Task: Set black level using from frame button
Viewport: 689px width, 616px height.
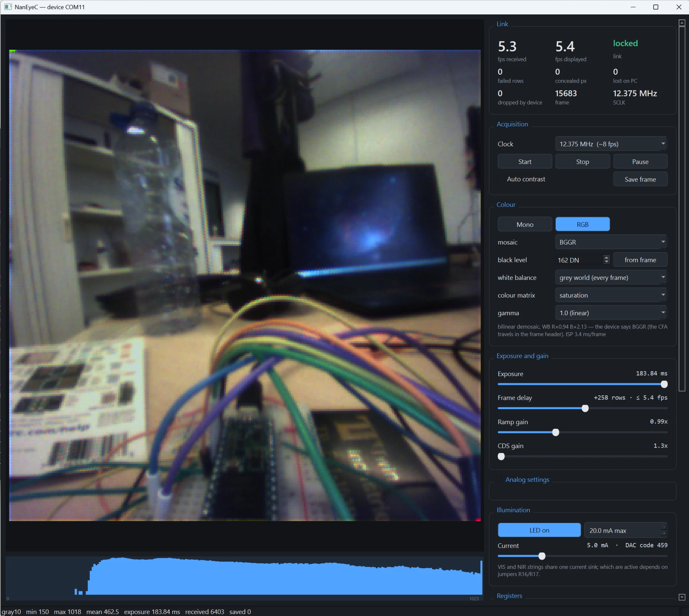Action: [x=640, y=260]
